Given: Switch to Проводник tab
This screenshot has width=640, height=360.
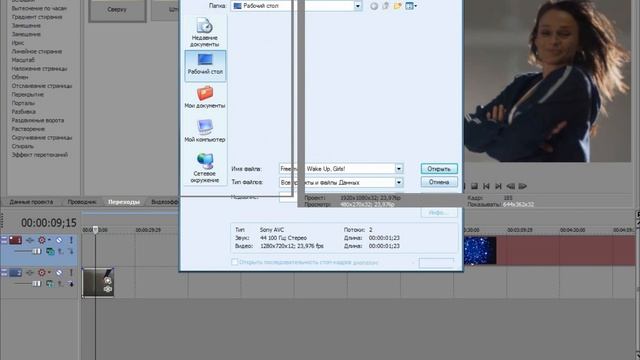Looking at the screenshot, I should [82, 202].
